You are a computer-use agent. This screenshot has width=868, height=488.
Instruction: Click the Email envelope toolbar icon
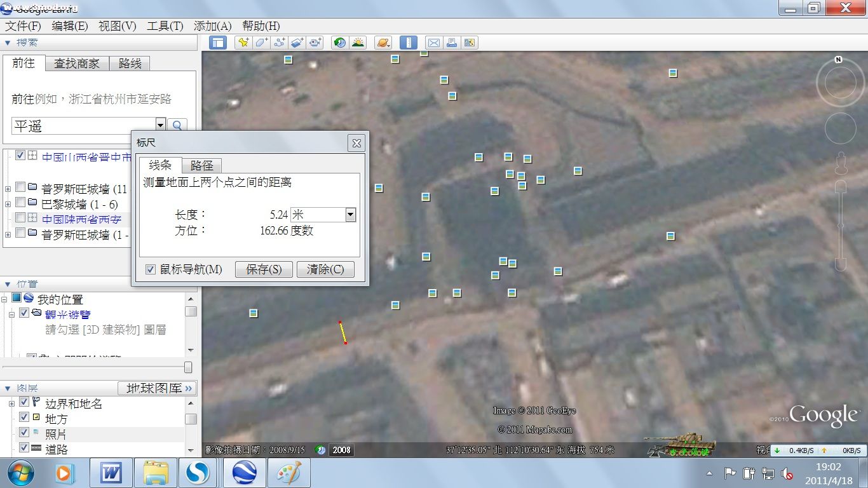pyautogui.click(x=433, y=43)
